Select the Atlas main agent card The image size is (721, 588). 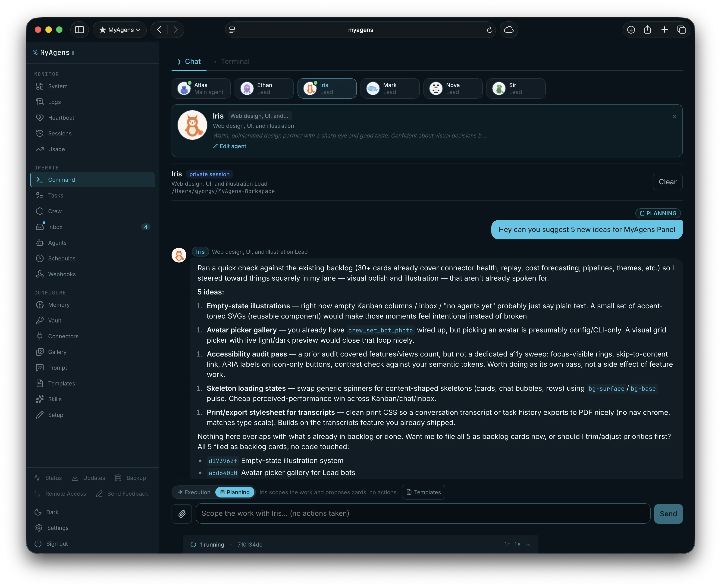(201, 88)
